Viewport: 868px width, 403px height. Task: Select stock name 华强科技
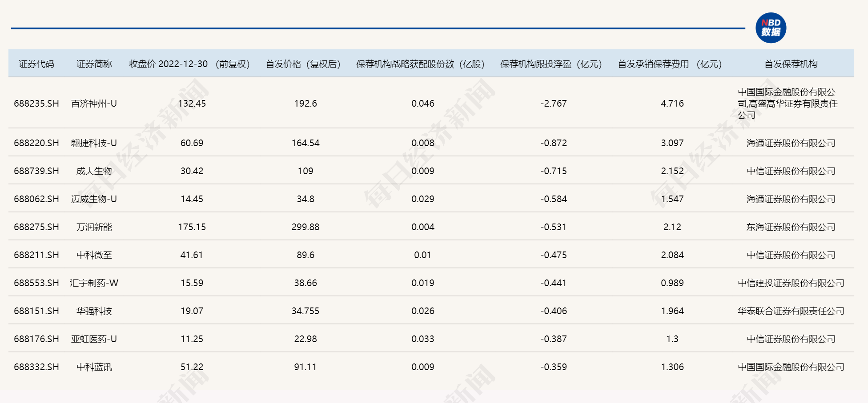(x=94, y=311)
